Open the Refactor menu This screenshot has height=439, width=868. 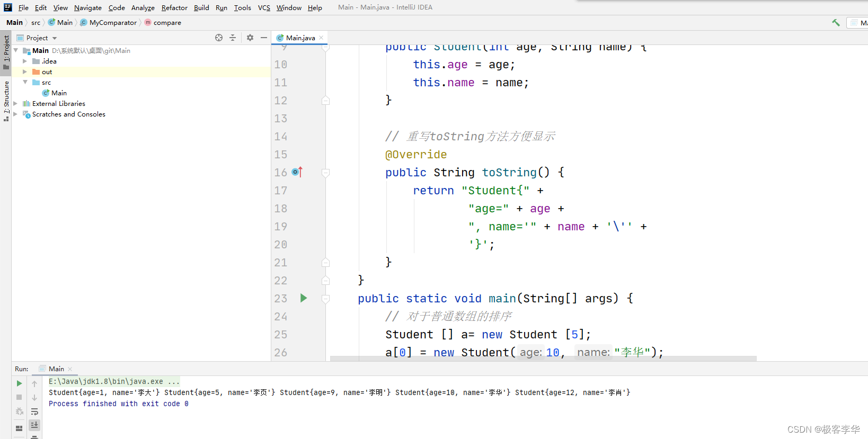click(174, 7)
